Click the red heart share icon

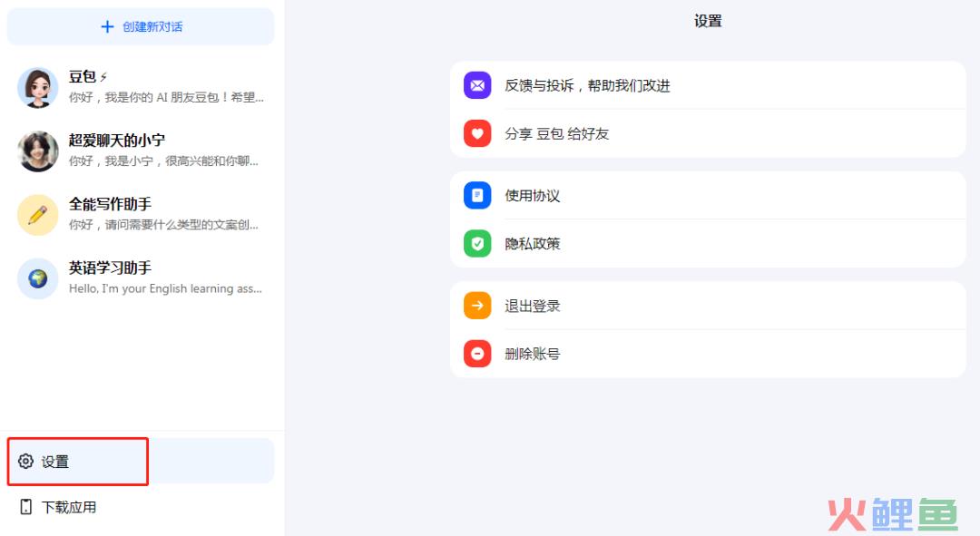tap(476, 133)
